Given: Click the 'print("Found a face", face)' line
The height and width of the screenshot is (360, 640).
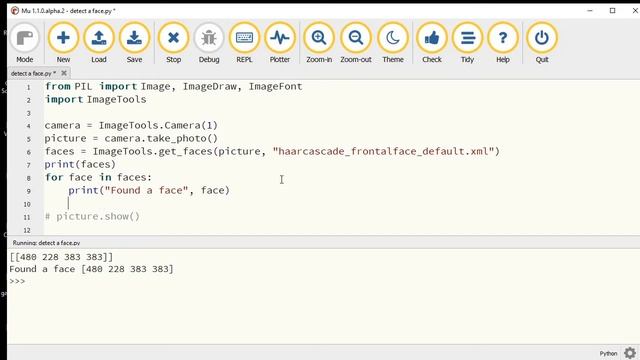Looking at the screenshot, I should point(149,191).
